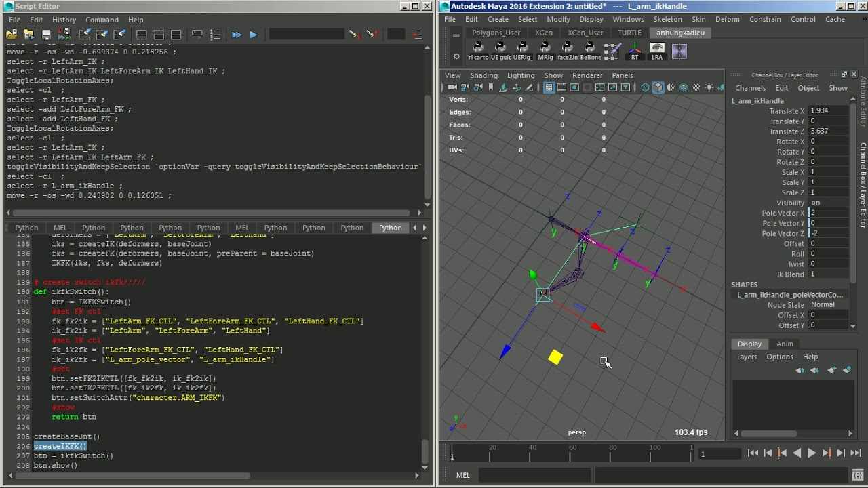Screen dimensions: 868x488
Task: Toggle smooth shade all cube icon
Action: coord(658,87)
